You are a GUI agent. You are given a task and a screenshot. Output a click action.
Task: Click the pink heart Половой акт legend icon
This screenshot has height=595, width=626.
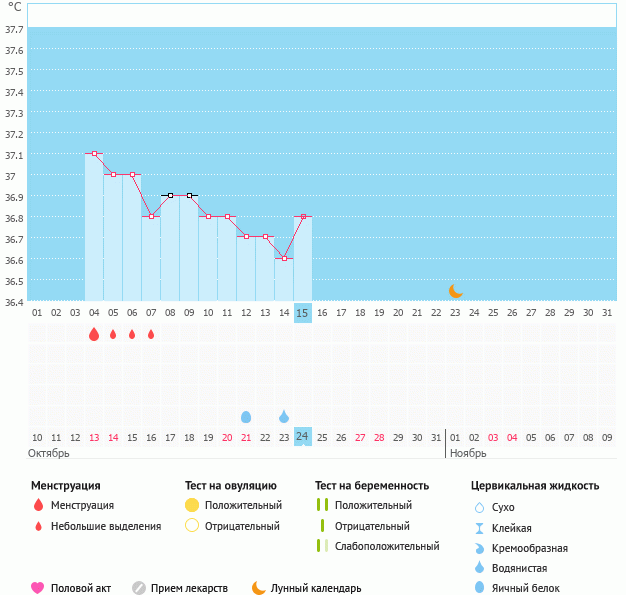coord(38,588)
